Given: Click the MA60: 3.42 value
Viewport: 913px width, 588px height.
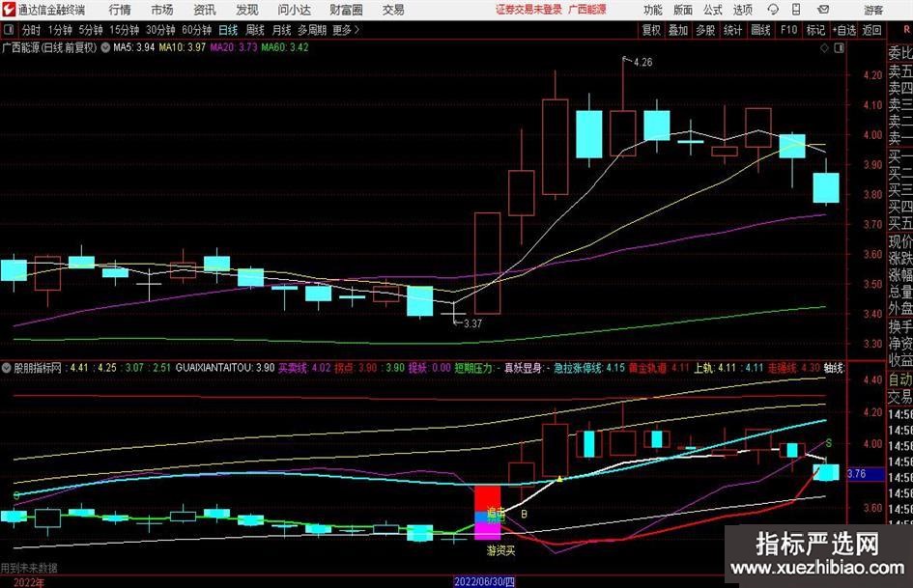Looking at the screenshot, I should pyautogui.click(x=285, y=47).
